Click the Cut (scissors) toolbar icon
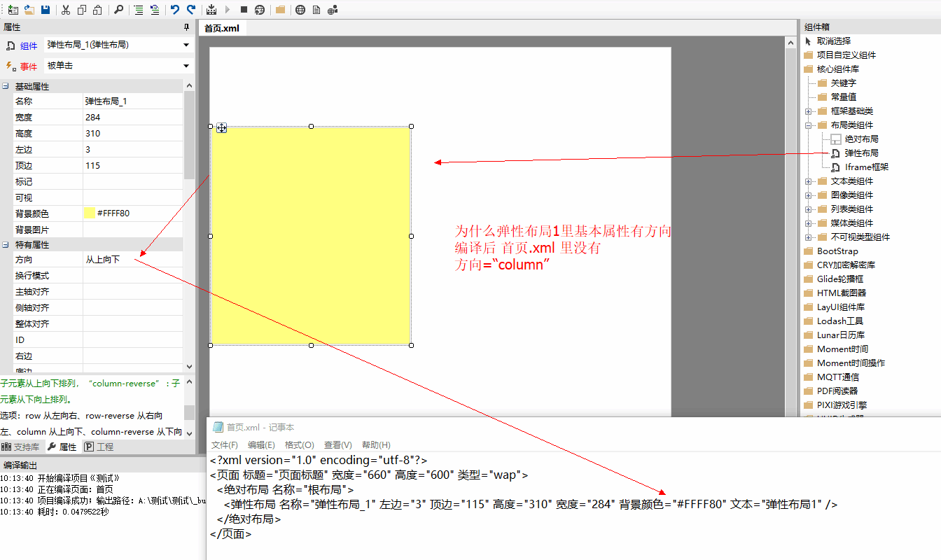This screenshot has height=560, width=941. click(x=66, y=10)
